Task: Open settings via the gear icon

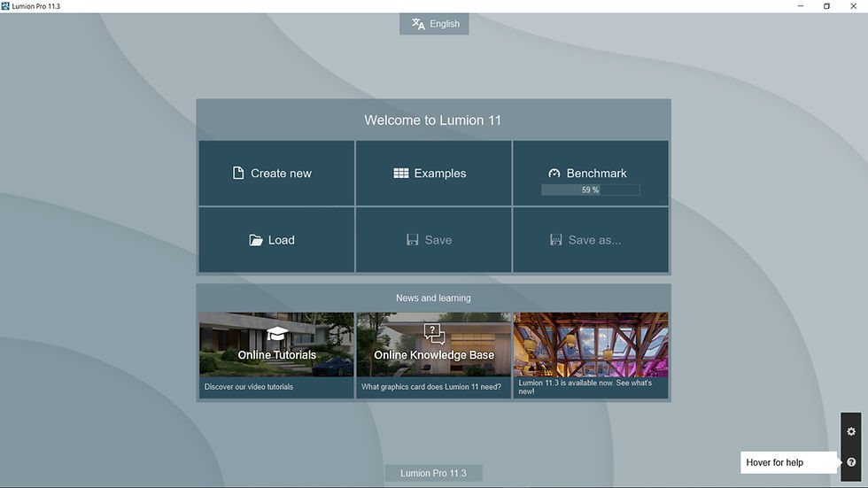Action: [x=851, y=431]
